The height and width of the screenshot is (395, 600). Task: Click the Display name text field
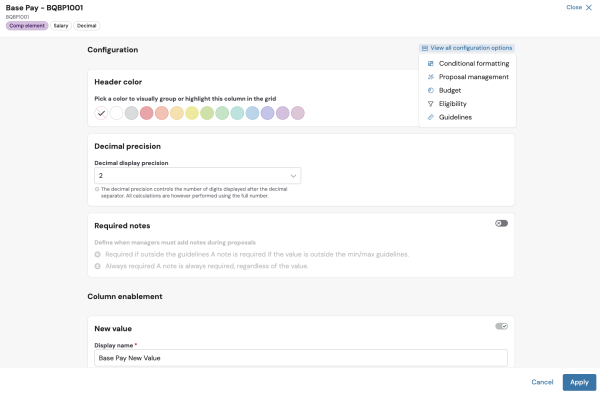(x=301, y=358)
